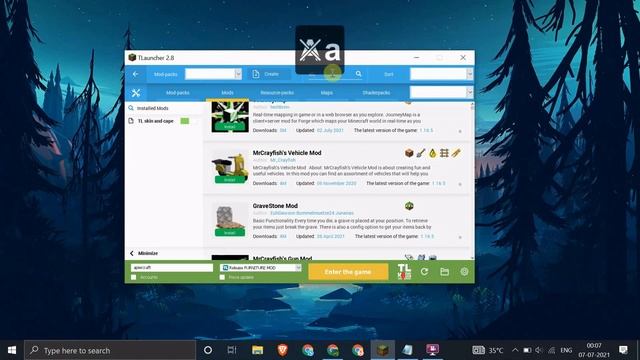Viewport: 640px width, 360px height.
Task: Open launcher settings gear icon
Action: [464, 271]
